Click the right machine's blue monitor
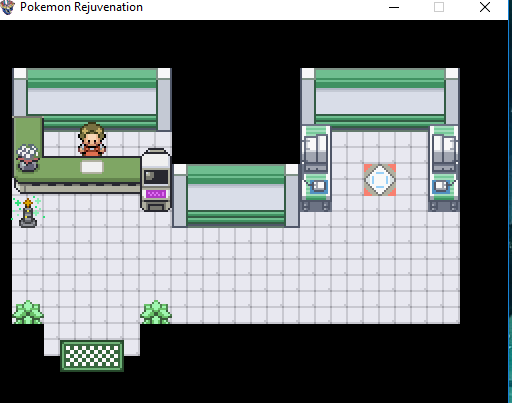Screen dimensions: 512x403 441,186
